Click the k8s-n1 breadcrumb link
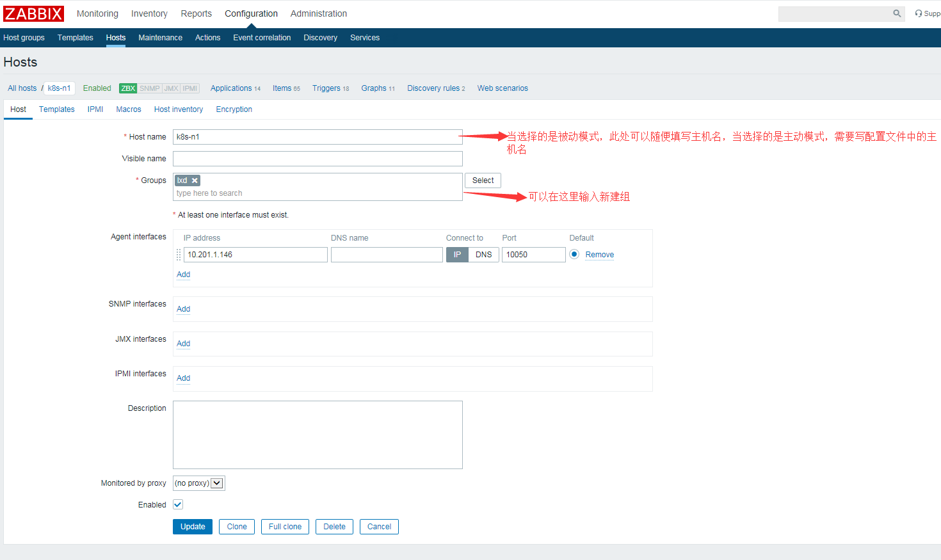 60,88
